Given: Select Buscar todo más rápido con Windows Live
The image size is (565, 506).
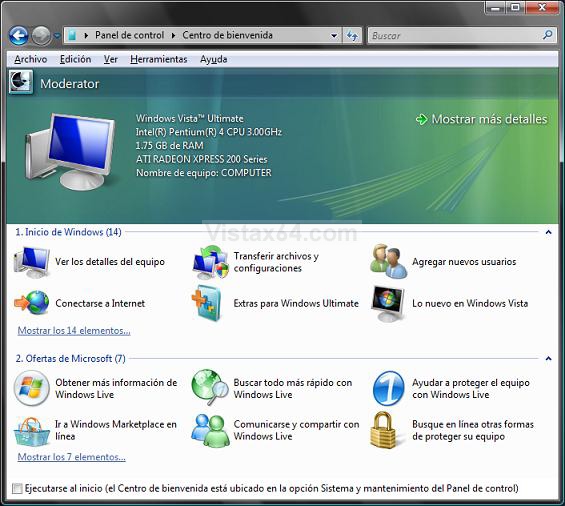Looking at the screenshot, I should pyautogui.click(x=293, y=389).
